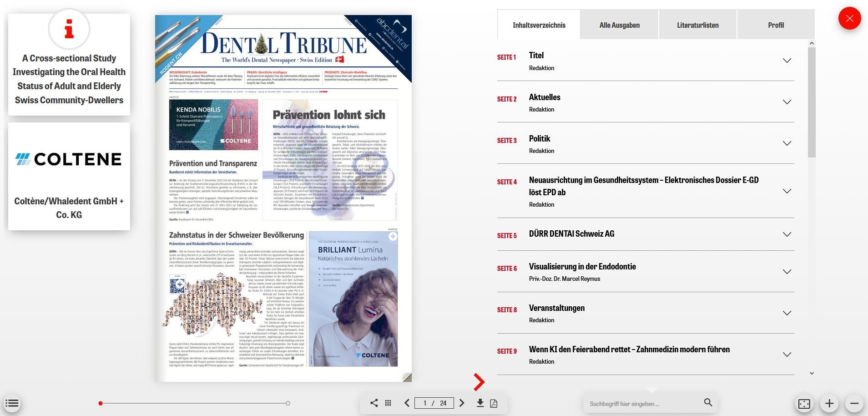Go to the previous page arrow
Viewport: 868px width, 416px height.
pyautogui.click(x=407, y=403)
